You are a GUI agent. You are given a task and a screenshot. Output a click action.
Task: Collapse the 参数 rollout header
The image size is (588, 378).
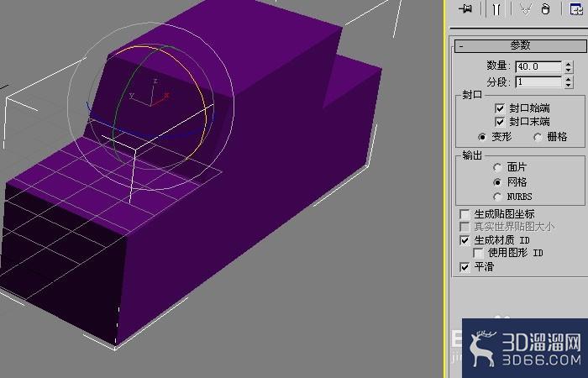click(x=520, y=45)
